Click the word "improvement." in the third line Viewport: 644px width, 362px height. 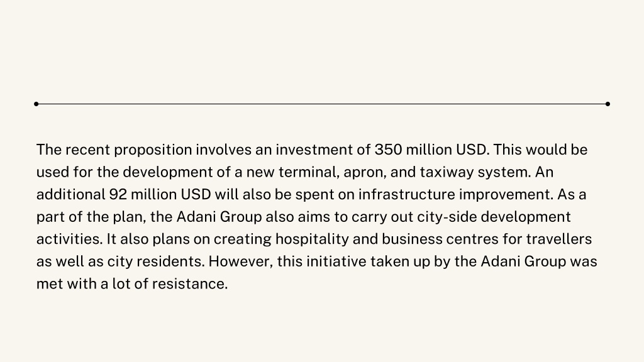pos(506,195)
